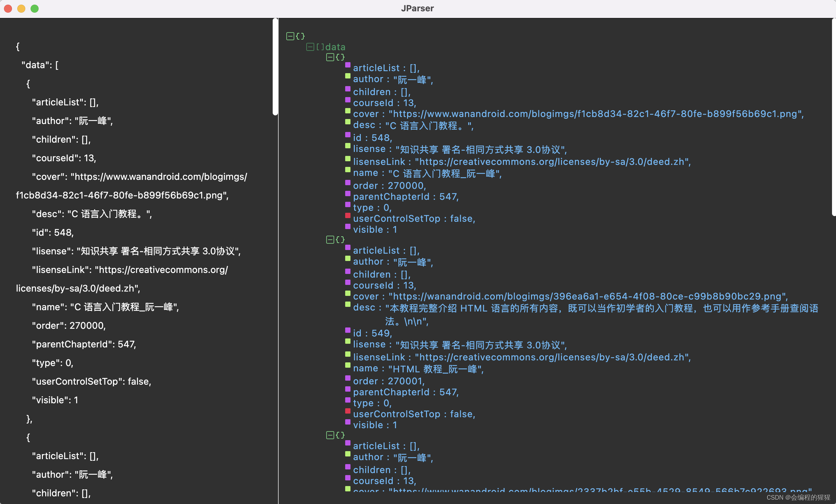
Task: Click green marker beside third author row
Action: click(x=348, y=454)
